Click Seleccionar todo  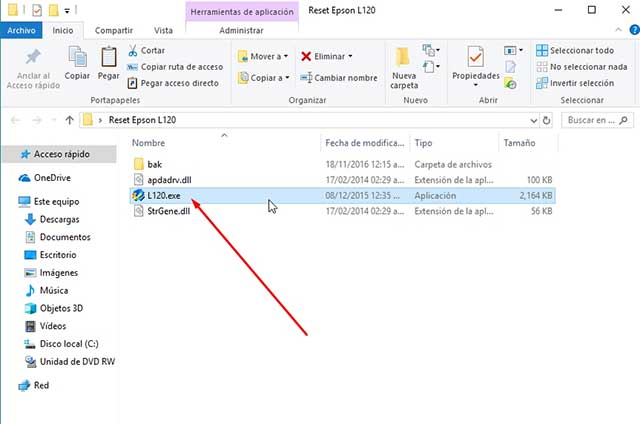[575, 51]
